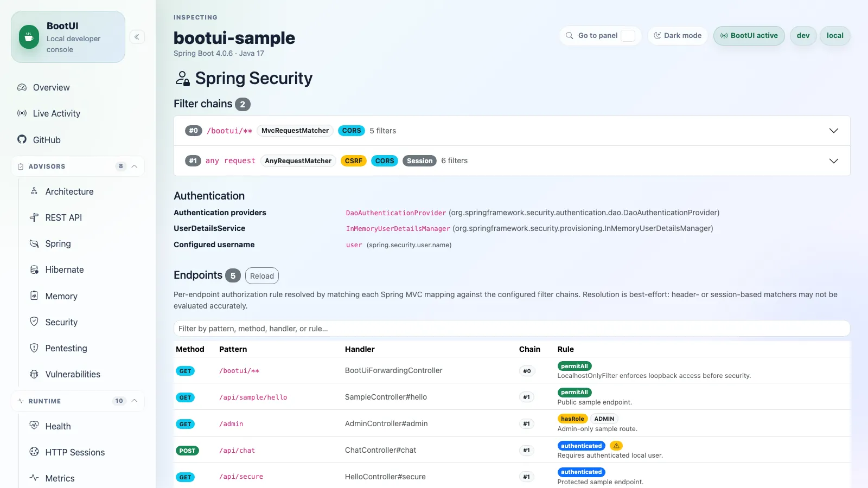The width and height of the screenshot is (868, 488).
Task: Click the POST method badge for /api/chat
Action: click(x=187, y=451)
